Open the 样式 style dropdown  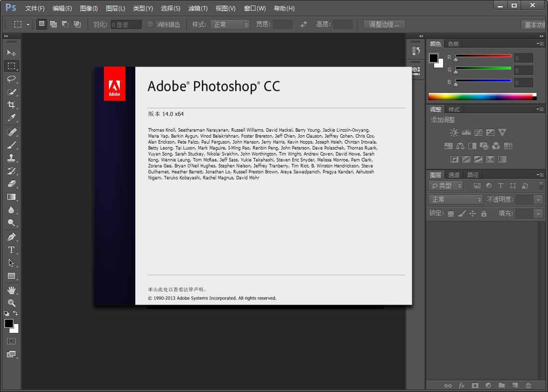230,24
